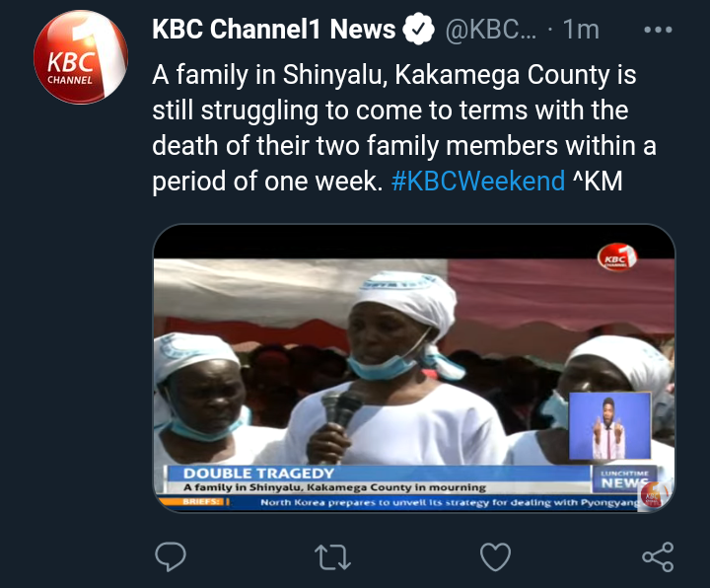
Task: Open the 1m timestamp of the tweet
Action: tap(581, 30)
